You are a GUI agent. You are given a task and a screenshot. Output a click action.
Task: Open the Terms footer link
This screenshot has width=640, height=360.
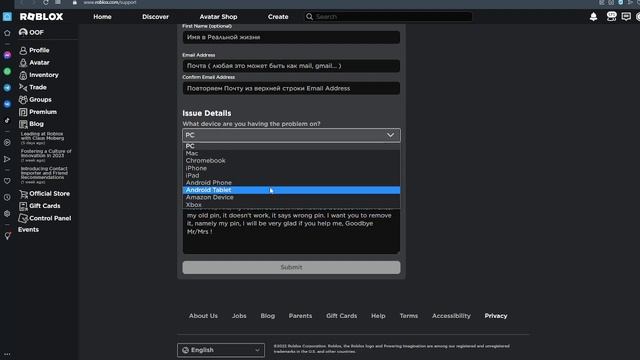(x=409, y=316)
